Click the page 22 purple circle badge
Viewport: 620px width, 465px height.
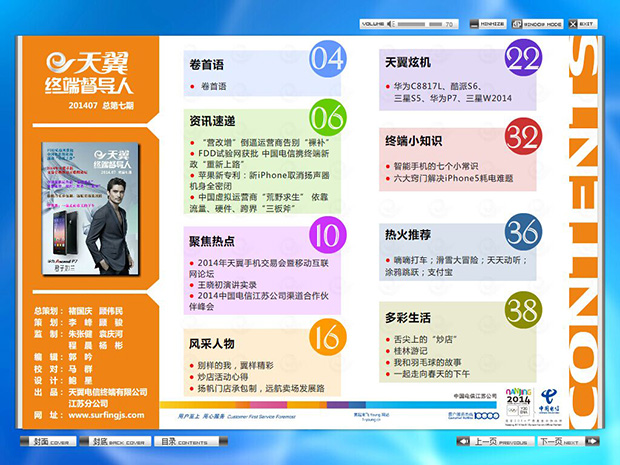523,58
